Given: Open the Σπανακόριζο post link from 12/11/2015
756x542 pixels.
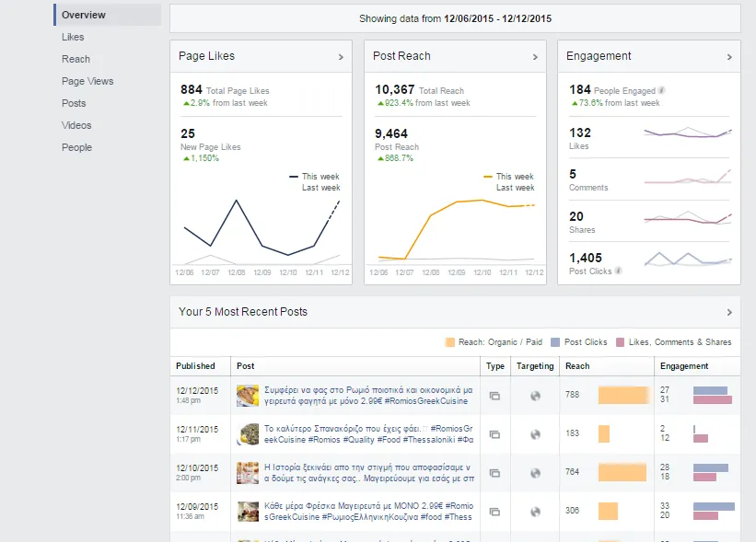Looking at the screenshot, I should [369, 434].
